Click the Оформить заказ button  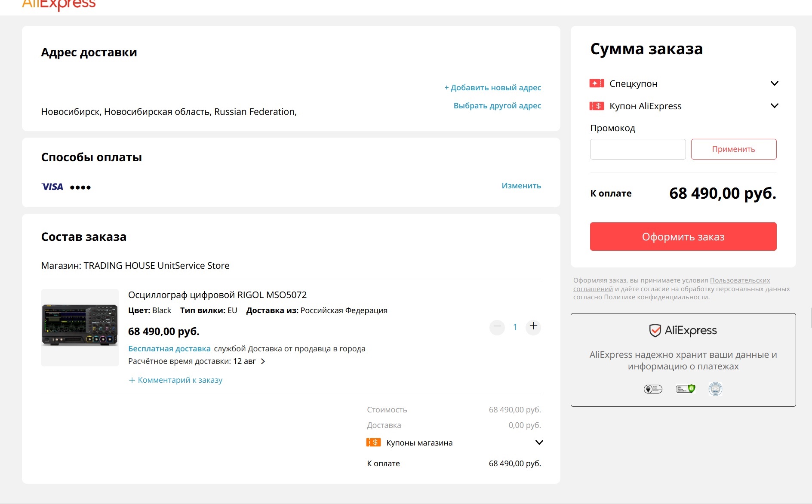pos(683,237)
